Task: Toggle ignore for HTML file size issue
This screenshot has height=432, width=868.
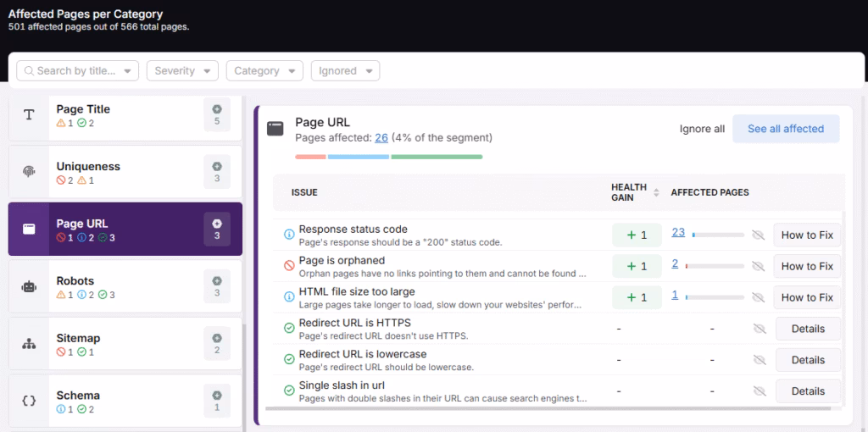Action: pos(759,297)
